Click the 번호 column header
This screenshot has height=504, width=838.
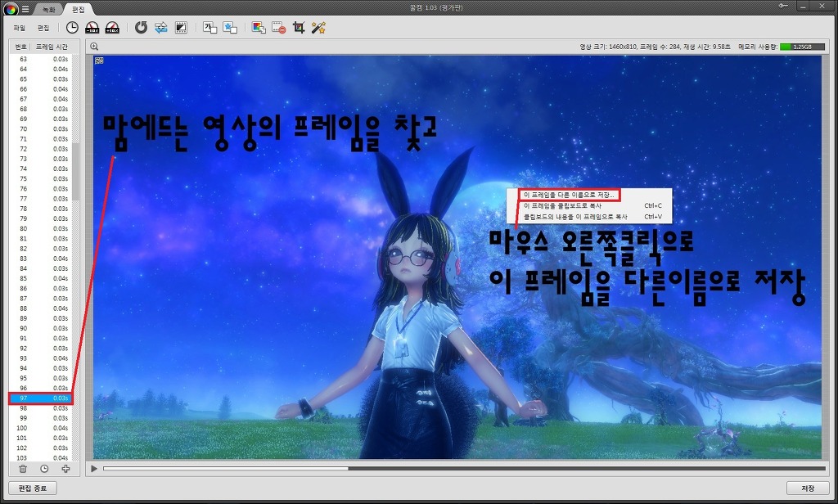(x=20, y=47)
